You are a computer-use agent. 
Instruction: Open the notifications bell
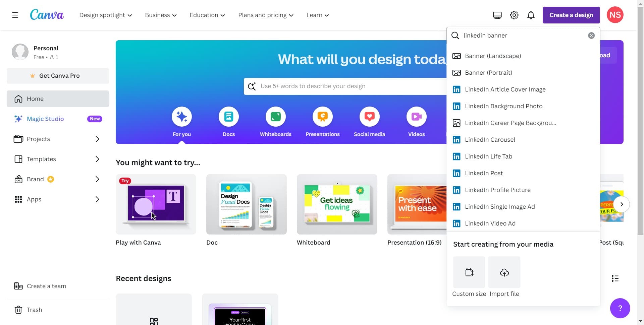click(x=531, y=15)
